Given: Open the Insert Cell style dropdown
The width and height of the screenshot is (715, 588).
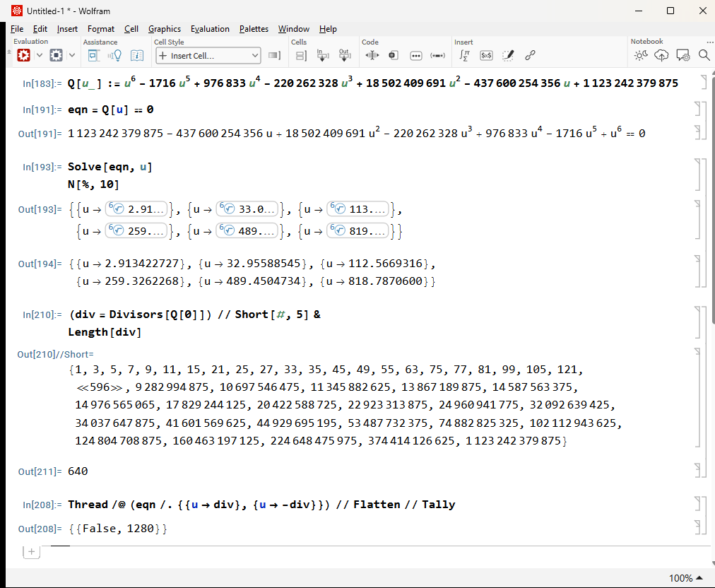Looking at the screenshot, I should [208, 55].
